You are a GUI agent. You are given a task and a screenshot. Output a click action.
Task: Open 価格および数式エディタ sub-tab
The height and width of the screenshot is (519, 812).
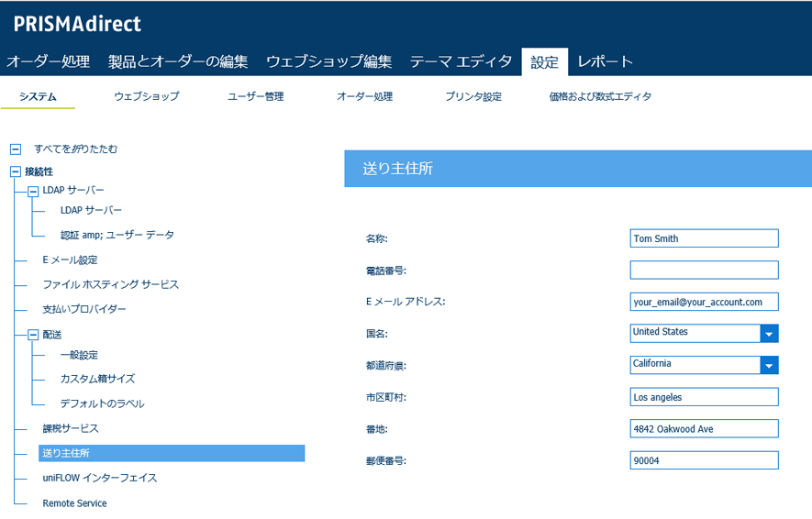[x=600, y=96]
